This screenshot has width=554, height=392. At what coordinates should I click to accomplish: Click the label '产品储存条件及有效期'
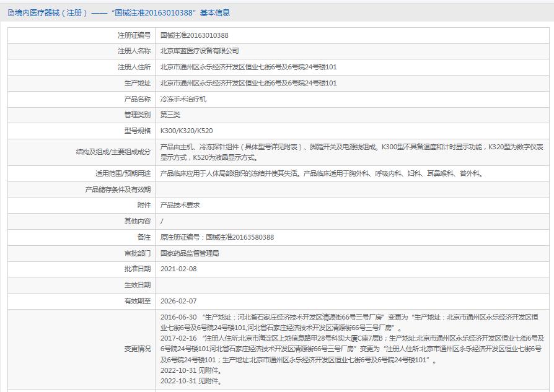point(118,189)
